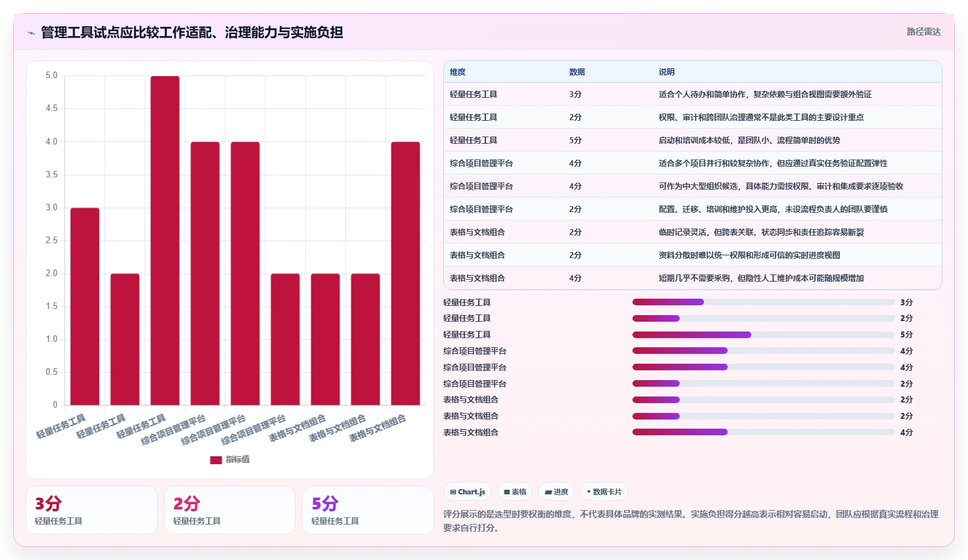Click 表格与文档组合 progress bar showing 4分

763,432
